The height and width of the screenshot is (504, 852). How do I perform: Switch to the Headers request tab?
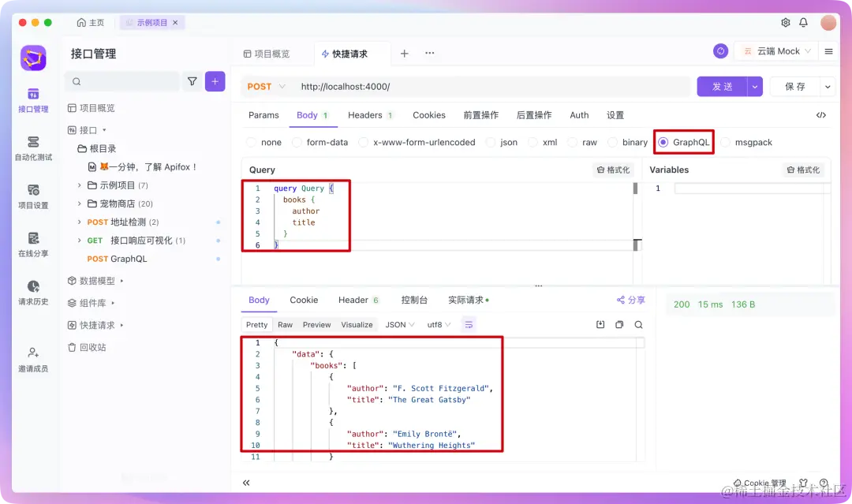coord(371,115)
